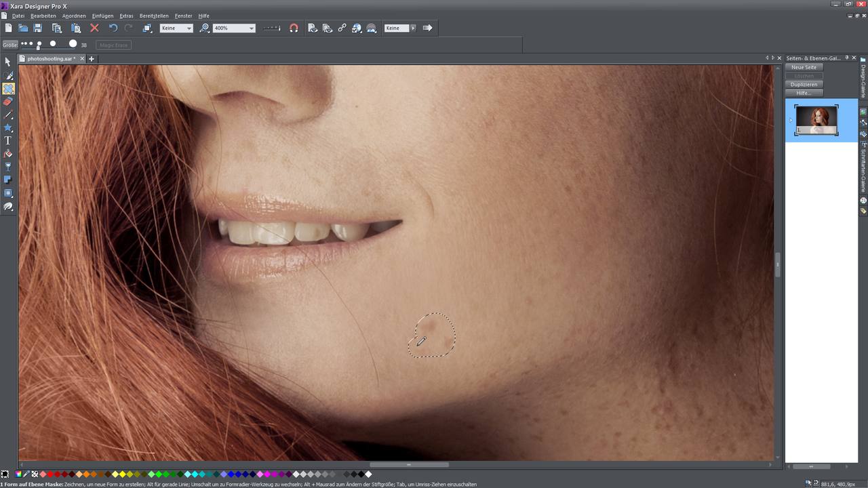Click the Copy icon

57,28
